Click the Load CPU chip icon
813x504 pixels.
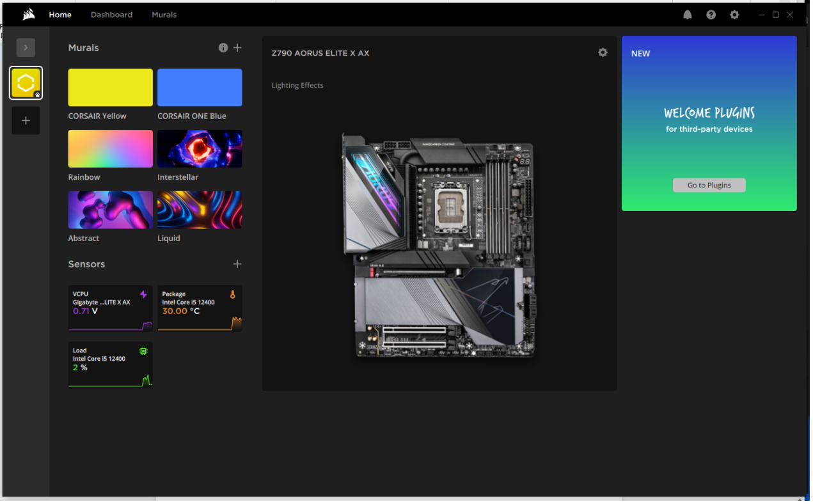click(143, 351)
